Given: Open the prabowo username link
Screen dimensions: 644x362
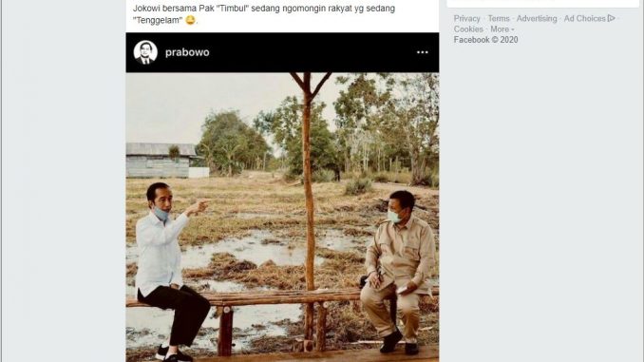Looking at the screenshot, I should click(187, 52).
